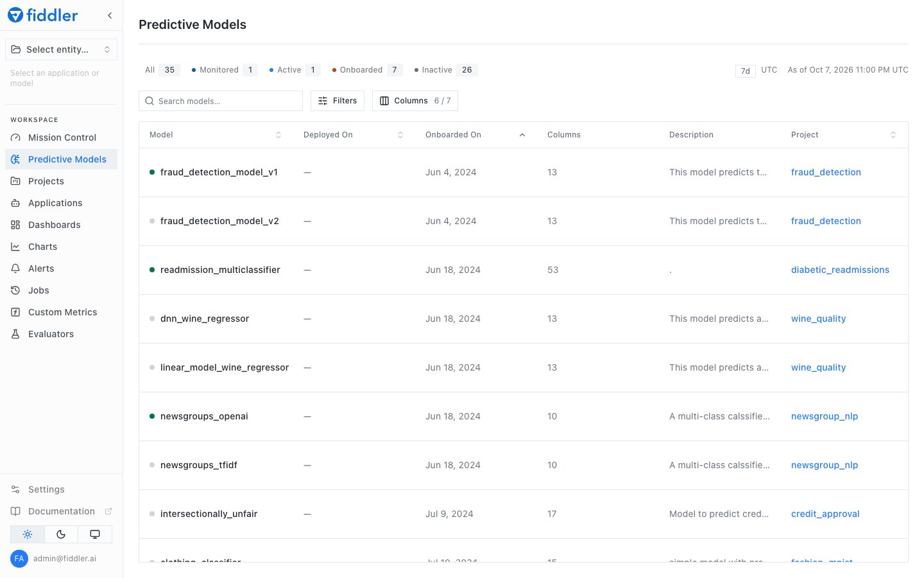Select Predictive Models in the sidebar

click(62, 159)
